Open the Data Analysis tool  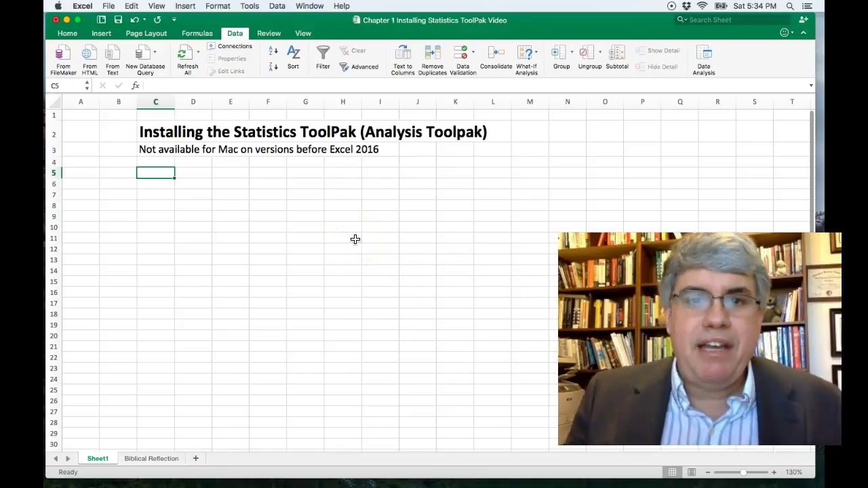click(704, 60)
